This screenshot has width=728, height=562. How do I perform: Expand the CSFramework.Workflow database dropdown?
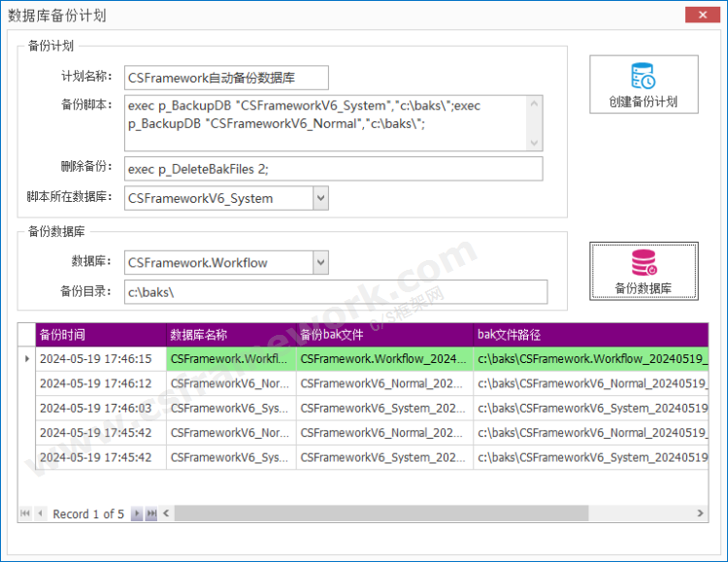click(x=320, y=262)
